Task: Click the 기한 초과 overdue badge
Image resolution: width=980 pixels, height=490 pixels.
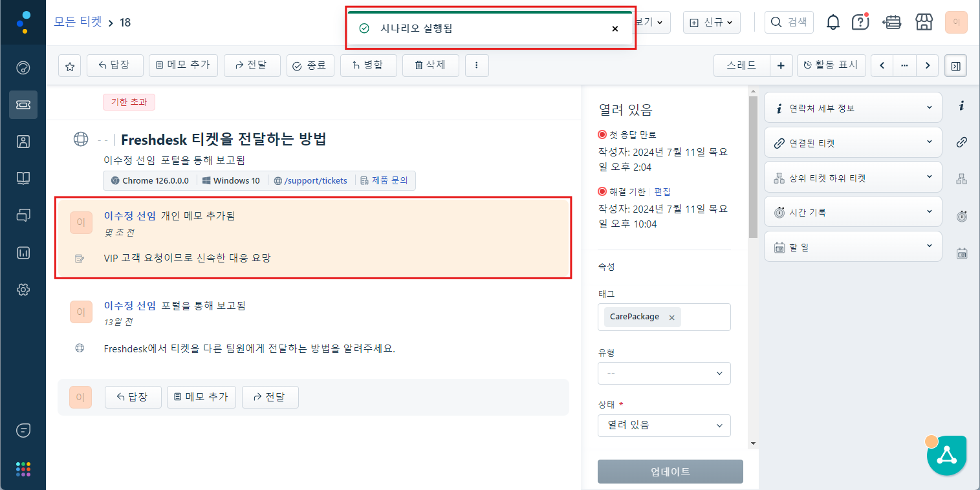Action: 129,102
